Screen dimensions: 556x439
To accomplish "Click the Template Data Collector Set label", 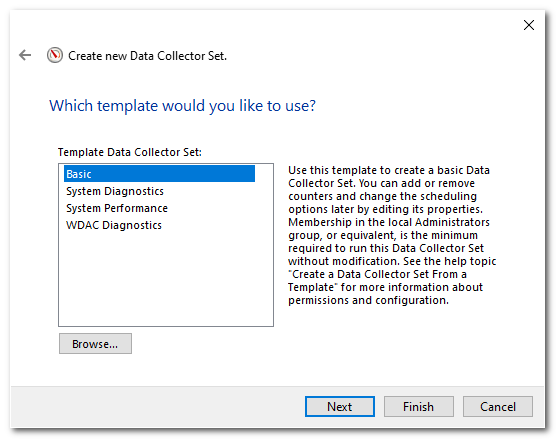I will (x=130, y=152).
